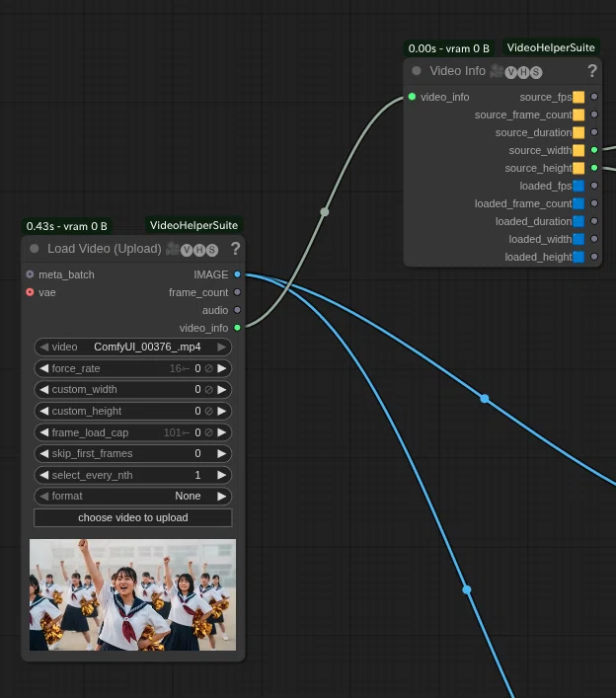Click the loaded_frame_count output socket
The image size is (616, 698).
pos(594,203)
